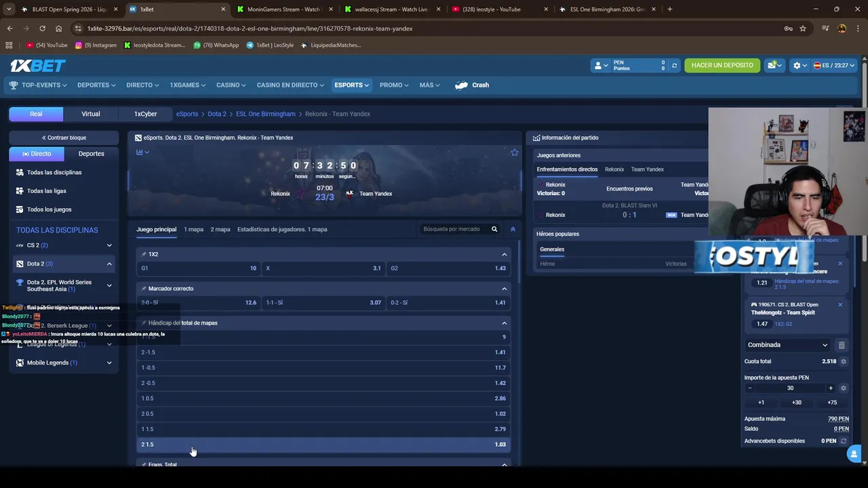
Task: Open the site settings gear
Action: click(800, 66)
